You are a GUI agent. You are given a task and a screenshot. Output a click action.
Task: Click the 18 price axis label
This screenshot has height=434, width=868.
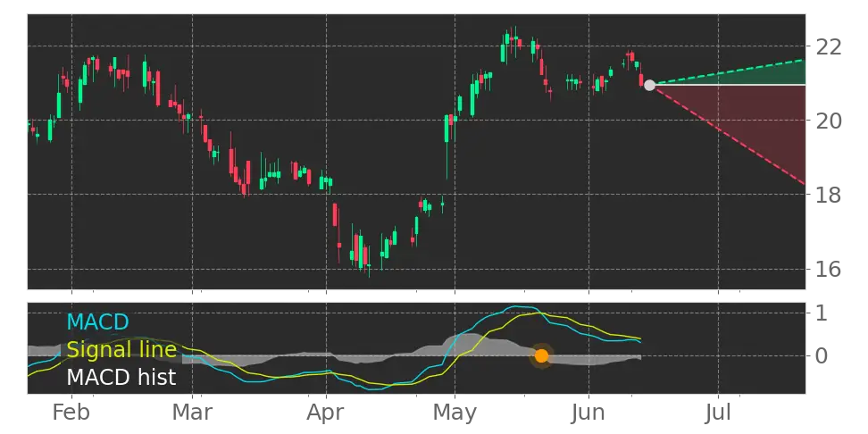point(828,195)
